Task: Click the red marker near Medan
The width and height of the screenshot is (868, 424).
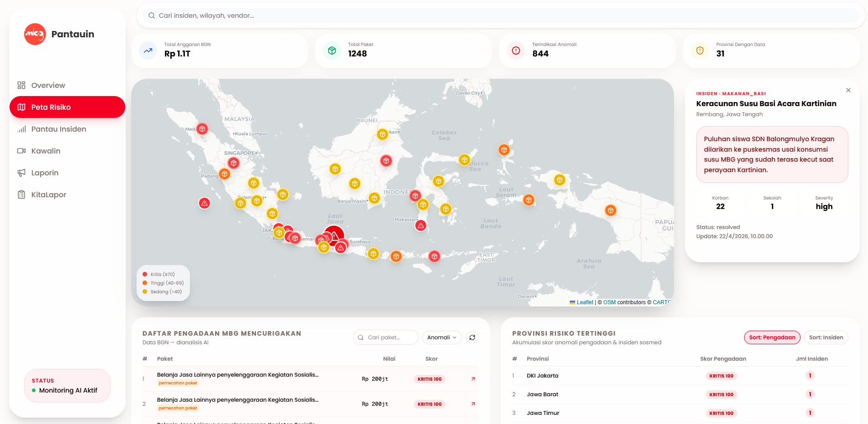Action: (x=202, y=129)
